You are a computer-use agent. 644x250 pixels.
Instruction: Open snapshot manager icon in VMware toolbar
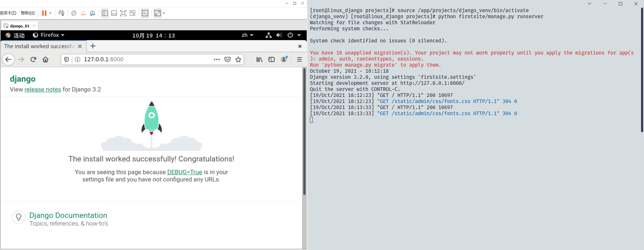[x=92, y=13]
